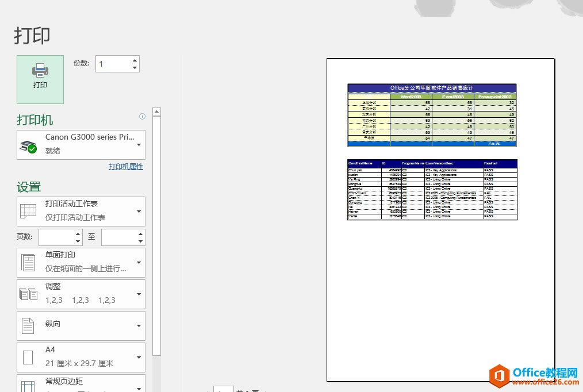The width and height of the screenshot is (583, 392).
Task: Click the Canon printer status icon
Action: point(28,147)
